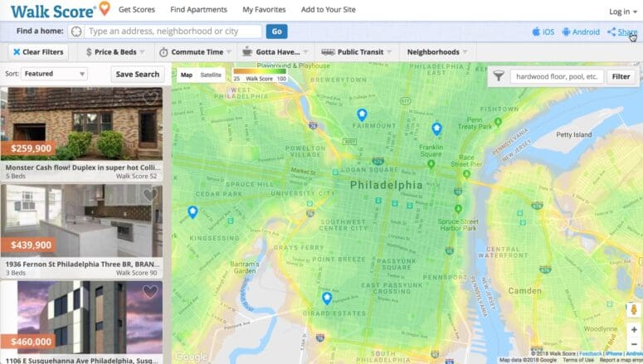Image resolution: width=643 pixels, height=364 pixels.
Task: Click the keyword filter input field
Action: point(557,76)
